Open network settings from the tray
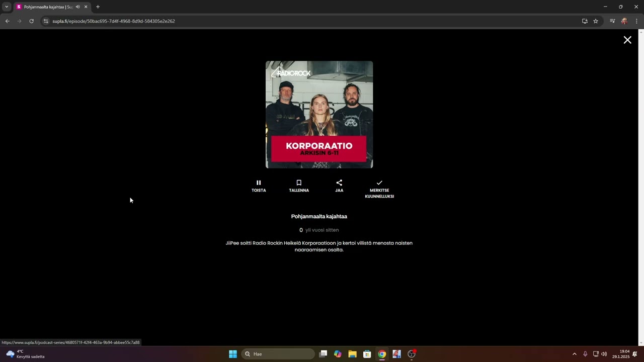 (596, 354)
